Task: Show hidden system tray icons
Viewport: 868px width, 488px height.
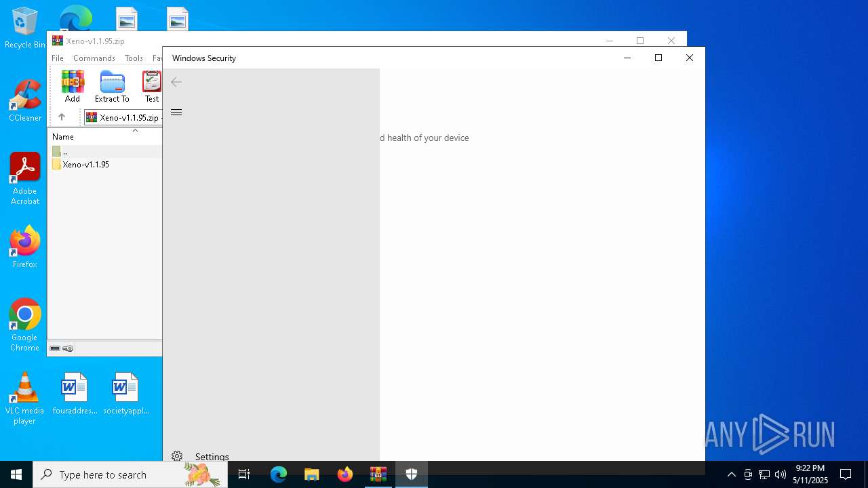Action: (x=731, y=474)
